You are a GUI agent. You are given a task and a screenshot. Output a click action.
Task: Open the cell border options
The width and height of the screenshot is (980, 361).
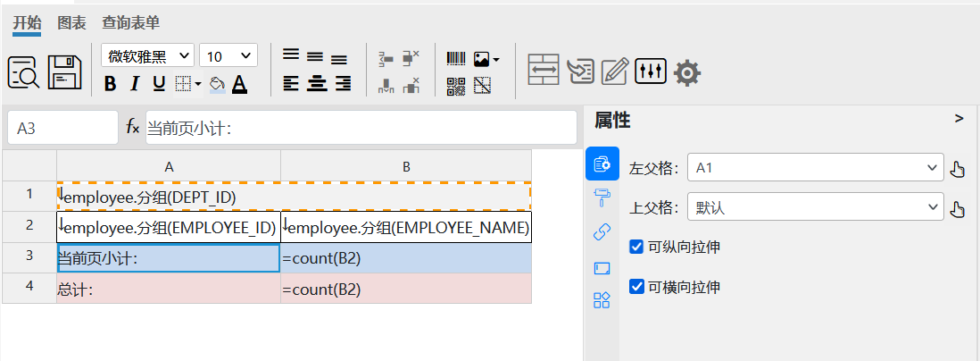pyautogui.click(x=187, y=83)
